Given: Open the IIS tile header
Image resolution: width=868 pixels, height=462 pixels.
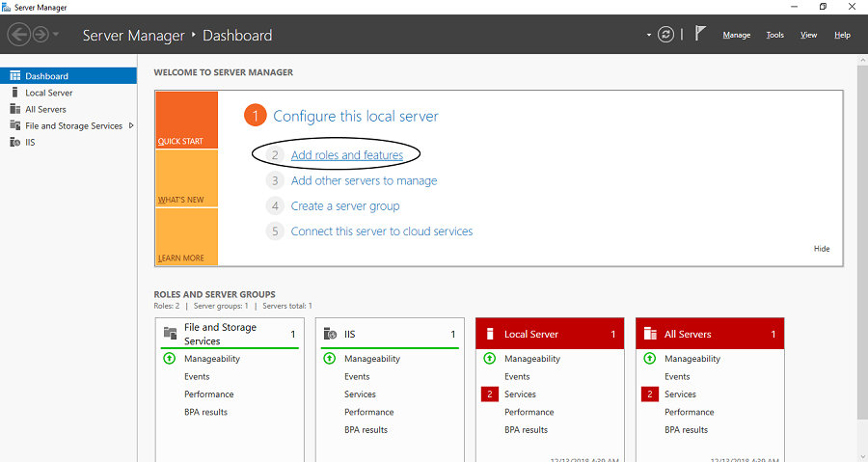Looking at the screenshot, I should [390, 334].
